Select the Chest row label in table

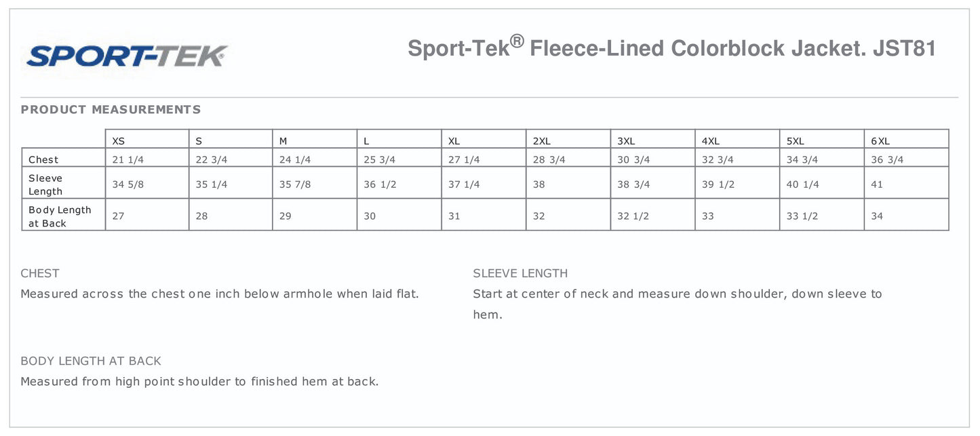43,159
